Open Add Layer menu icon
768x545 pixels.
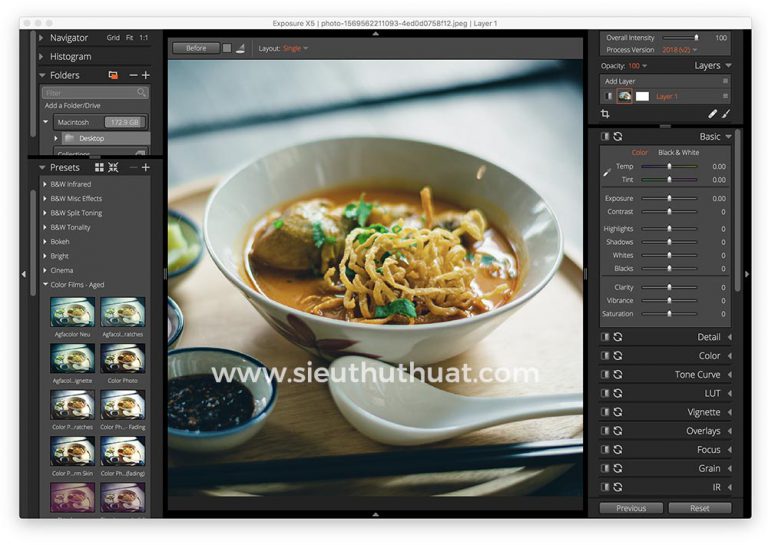pos(725,81)
